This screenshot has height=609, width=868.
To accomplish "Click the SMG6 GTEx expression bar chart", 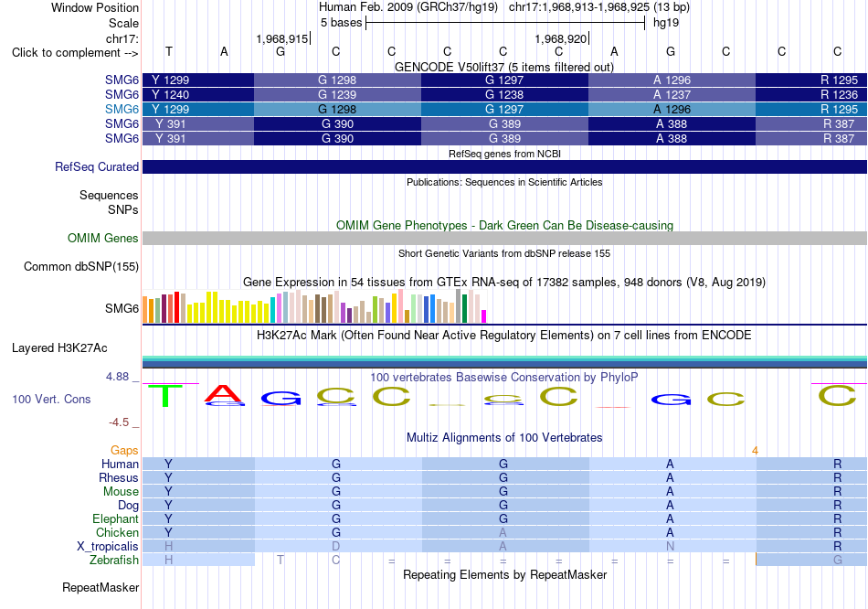I will click(314, 306).
